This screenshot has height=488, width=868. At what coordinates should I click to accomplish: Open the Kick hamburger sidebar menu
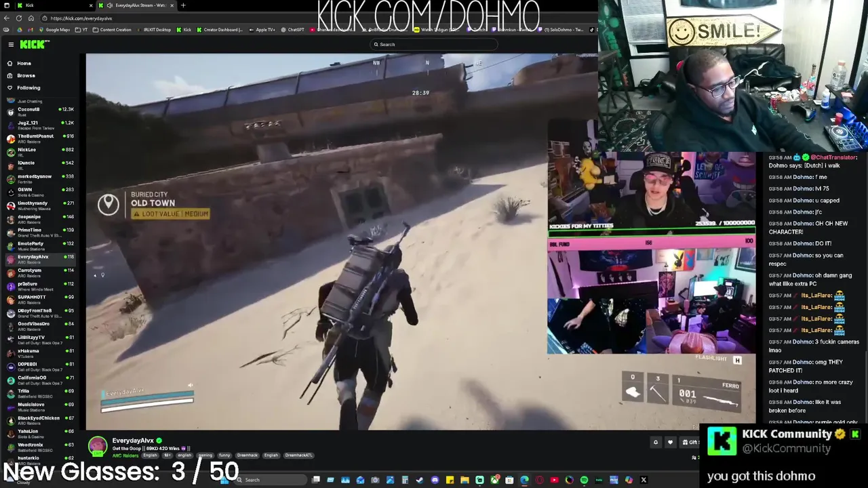[11, 44]
